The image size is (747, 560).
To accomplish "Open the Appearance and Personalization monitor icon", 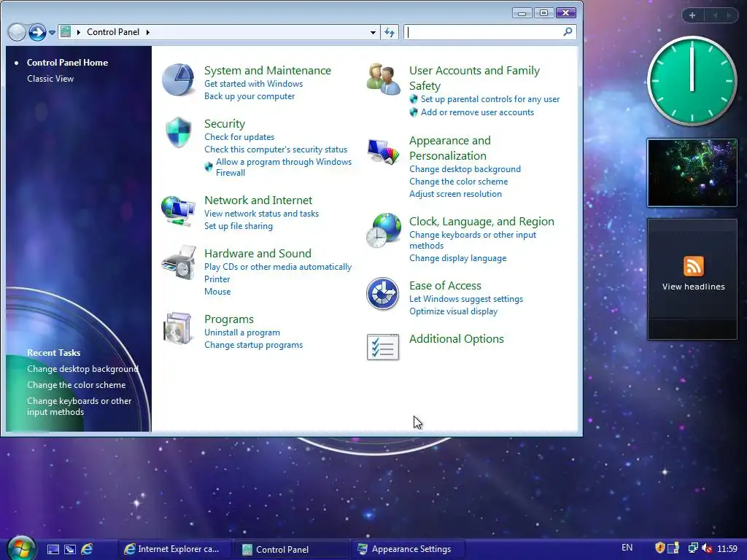I will [x=383, y=152].
